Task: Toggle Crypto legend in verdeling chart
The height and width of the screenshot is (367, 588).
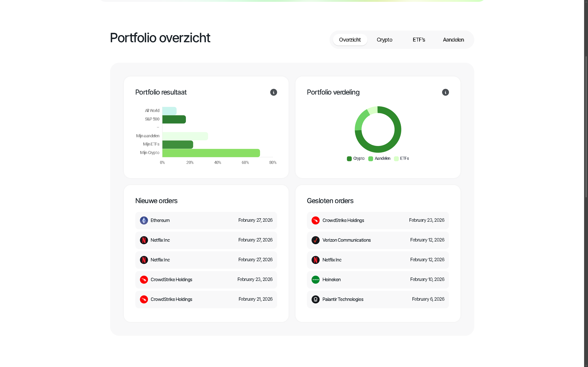Action: tap(356, 159)
